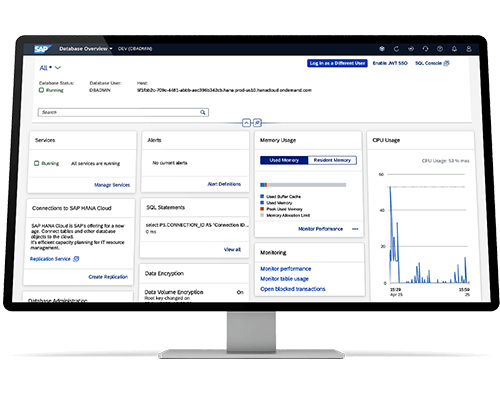Click the Services Running status icon
The image size is (500, 393).
pos(37,163)
